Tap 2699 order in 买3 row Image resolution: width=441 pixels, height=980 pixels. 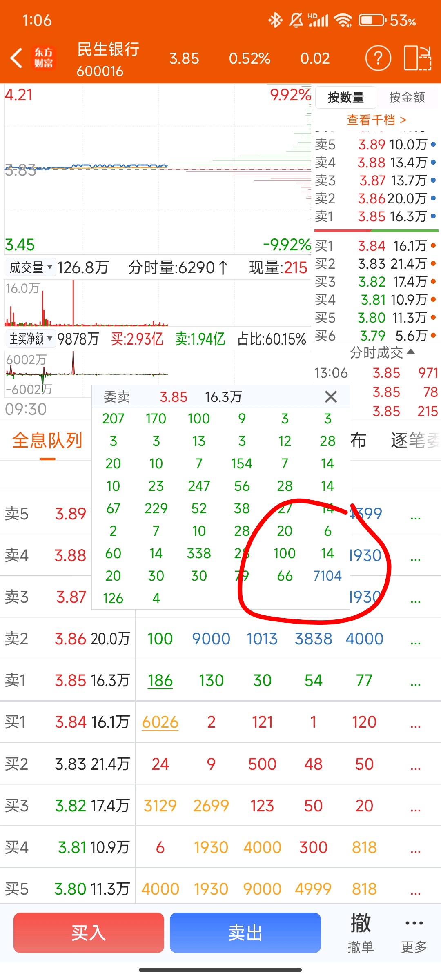coord(211,806)
